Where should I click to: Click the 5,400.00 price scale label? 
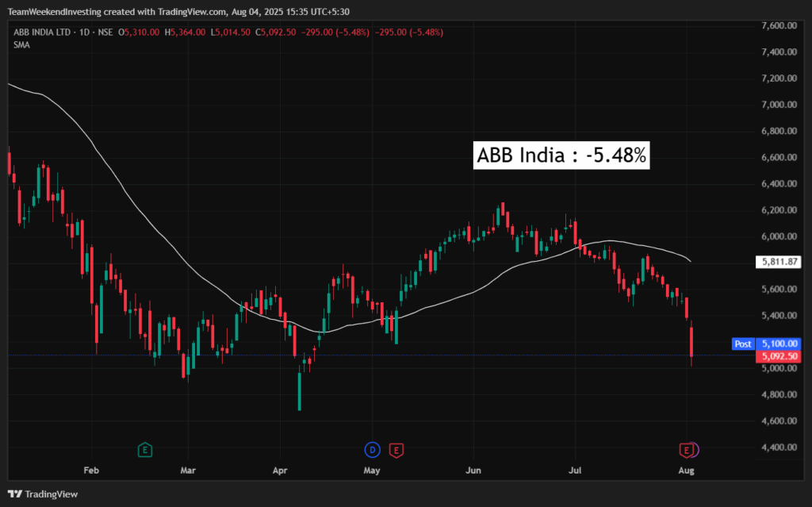tap(779, 315)
